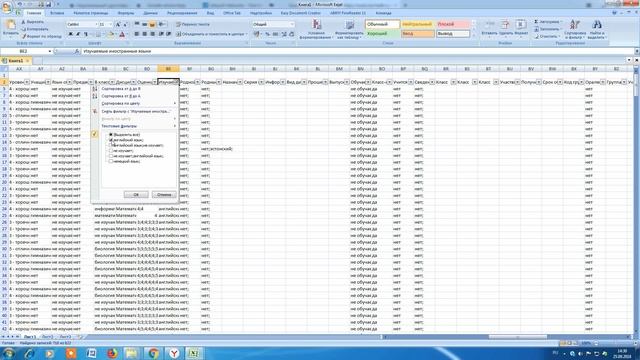640x360 pixels.
Task: Click the Лист1 sheet tab
Action: point(29,337)
